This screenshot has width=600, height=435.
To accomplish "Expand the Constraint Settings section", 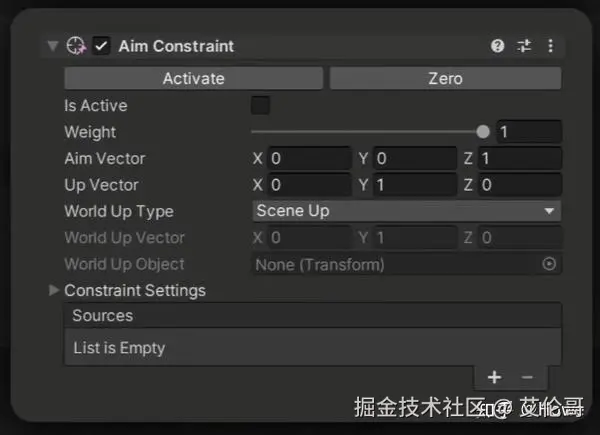I will tap(53, 290).
